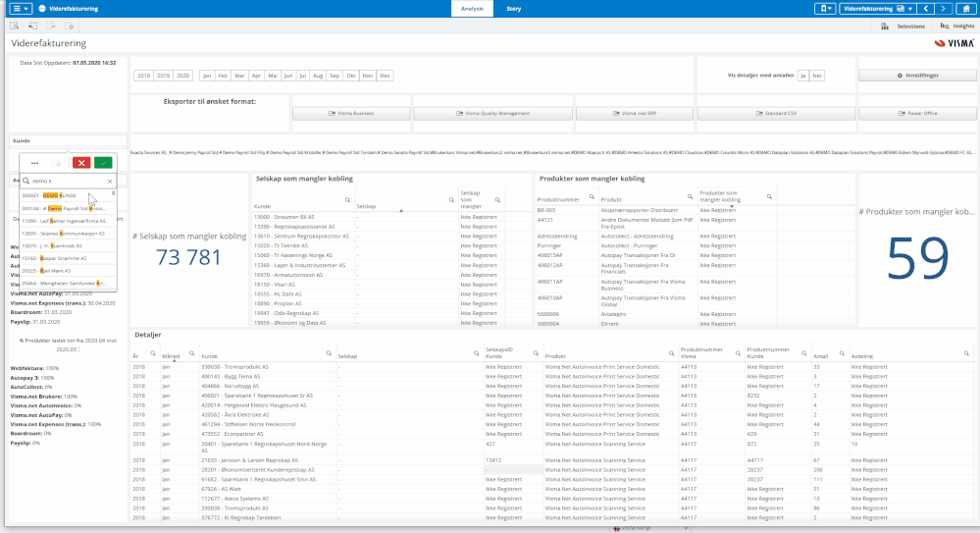The width and height of the screenshot is (980, 533).
Task: Click the smart search selection tool icon
Action: pyautogui.click(x=15, y=27)
